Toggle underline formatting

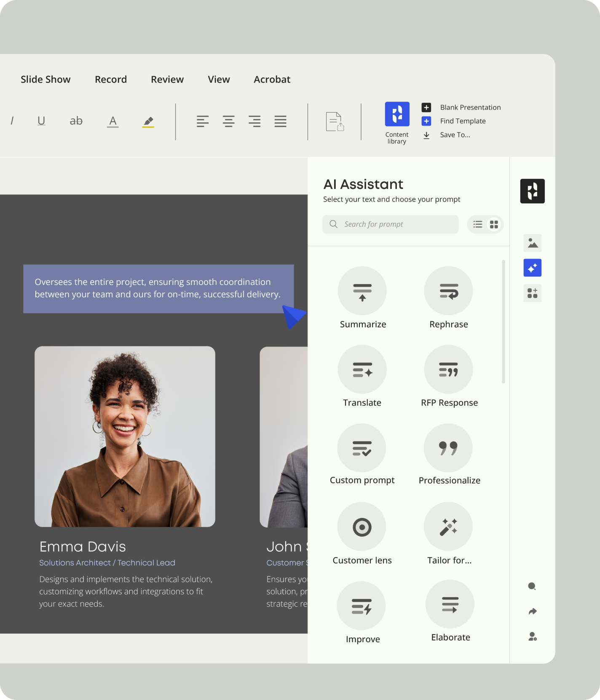click(x=41, y=121)
